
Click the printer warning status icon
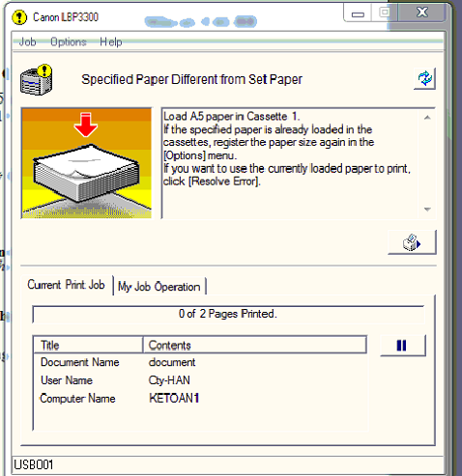[x=36, y=80]
